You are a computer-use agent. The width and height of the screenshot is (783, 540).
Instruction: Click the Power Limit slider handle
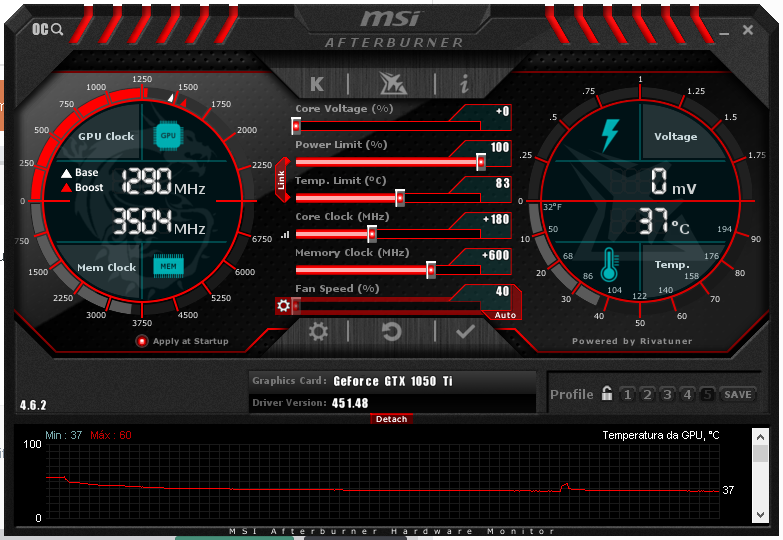point(481,162)
